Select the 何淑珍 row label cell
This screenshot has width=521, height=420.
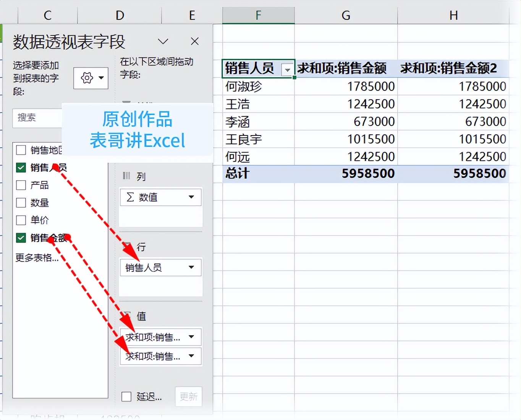pos(259,86)
